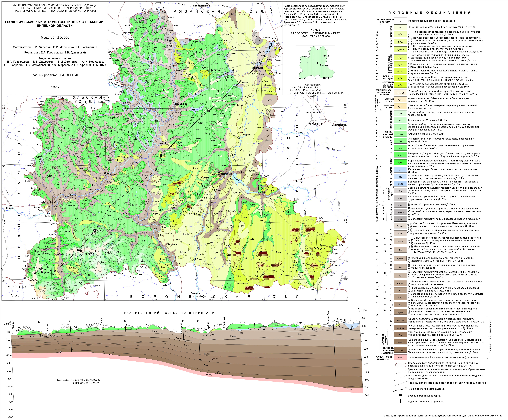The width and height of the screenshot is (508, 420).
Task: Click the 'Масштаб 1:500 000' text under the title
Action: coord(55,38)
